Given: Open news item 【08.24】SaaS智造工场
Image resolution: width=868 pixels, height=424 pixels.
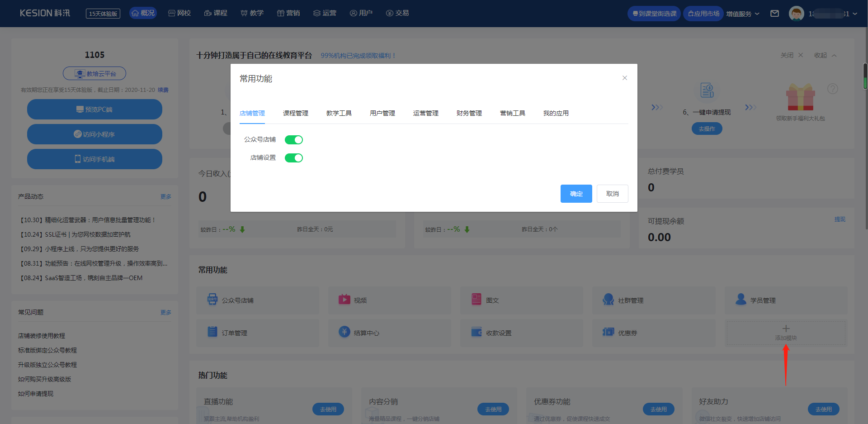Looking at the screenshot, I should click(x=80, y=278).
